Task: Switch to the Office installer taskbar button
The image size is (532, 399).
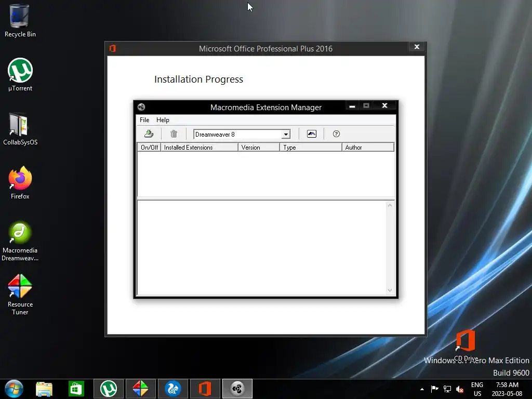Action: [x=205, y=389]
